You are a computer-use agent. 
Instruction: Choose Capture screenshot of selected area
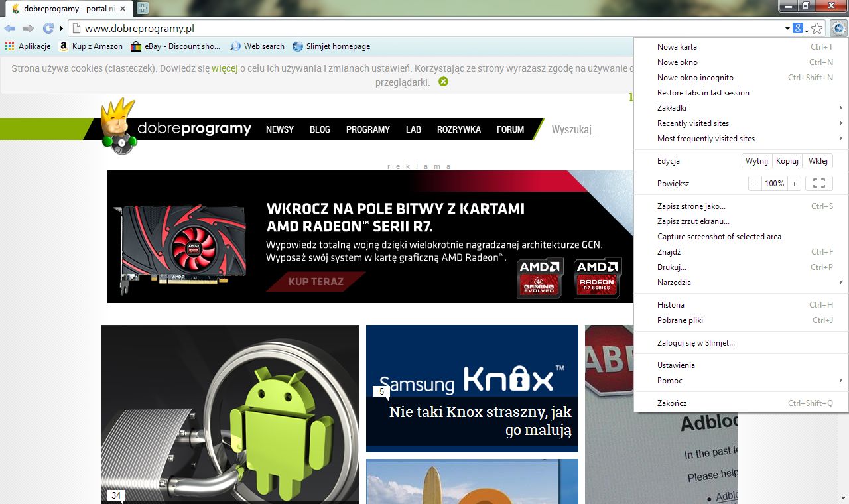(742, 237)
